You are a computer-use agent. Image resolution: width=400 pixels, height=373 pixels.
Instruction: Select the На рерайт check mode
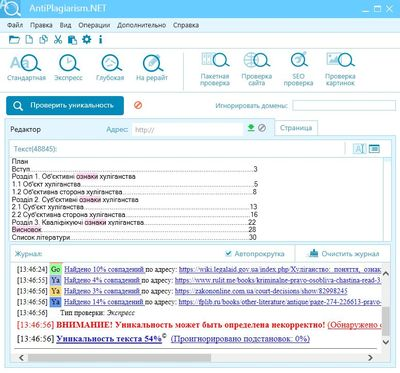[152, 68]
